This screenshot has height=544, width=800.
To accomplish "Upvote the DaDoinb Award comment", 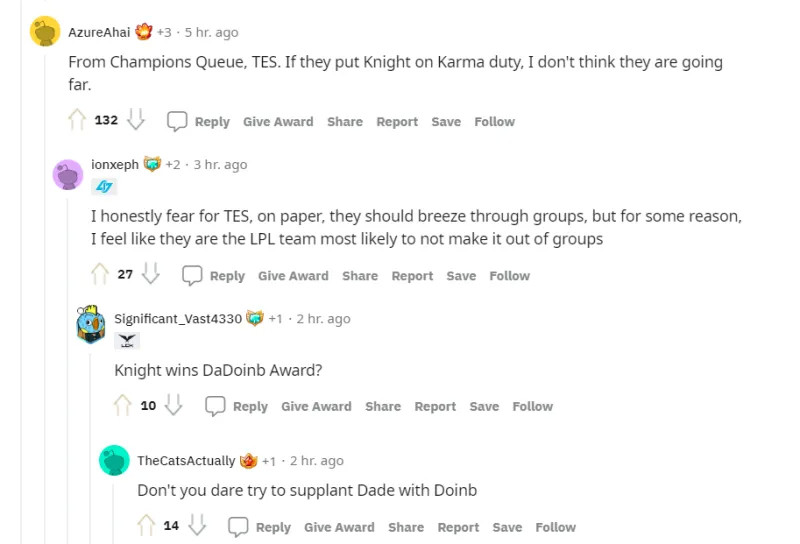I will 123,406.
